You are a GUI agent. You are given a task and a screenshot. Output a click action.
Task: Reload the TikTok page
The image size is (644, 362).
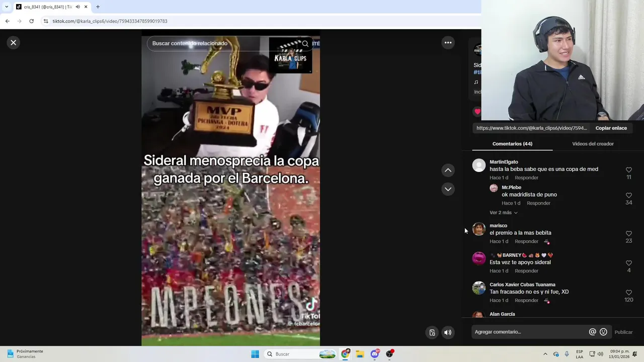pyautogui.click(x=31, y=21)
